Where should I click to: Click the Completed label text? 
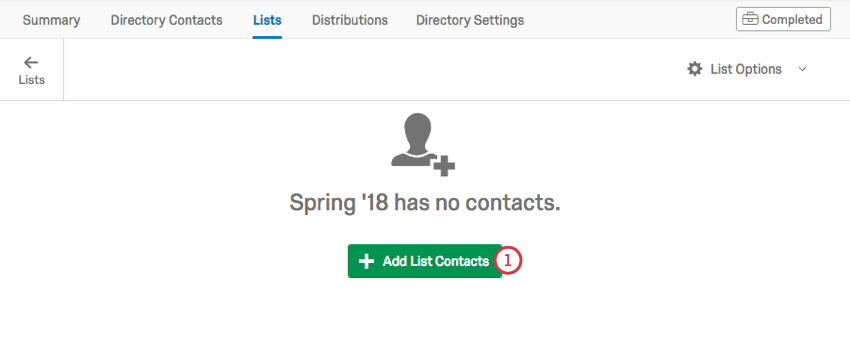792,20
